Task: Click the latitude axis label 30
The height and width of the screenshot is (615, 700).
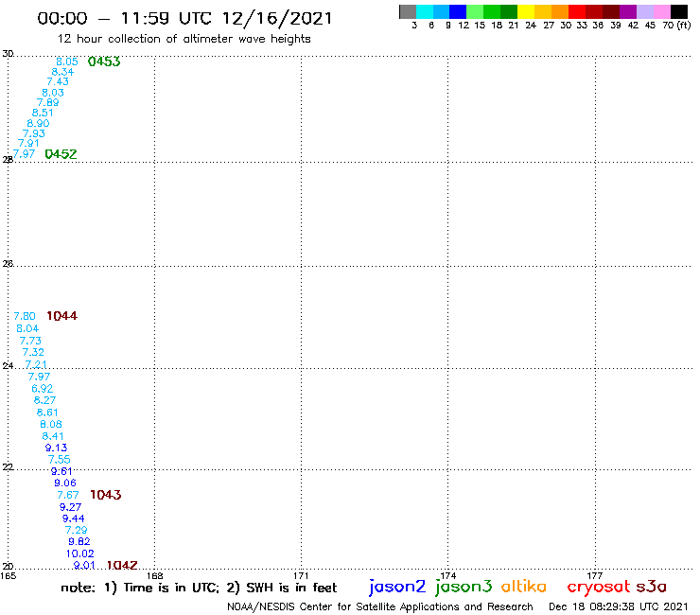Action: (8, 54)
